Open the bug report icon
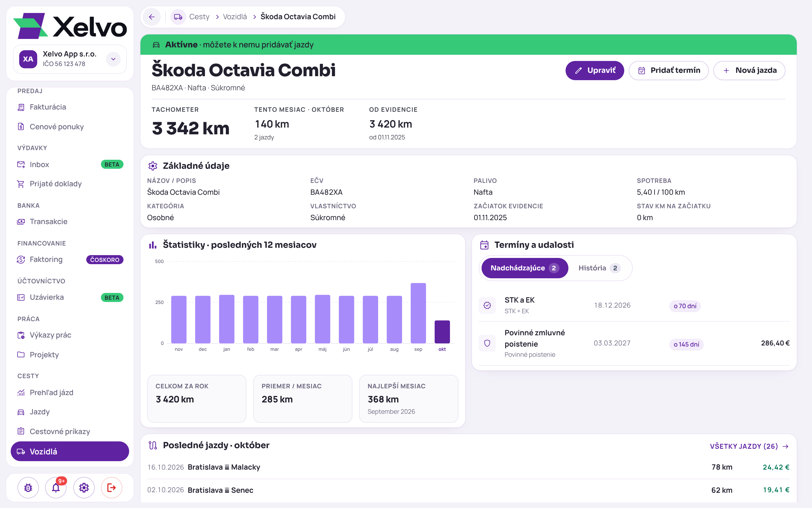Image resolution: width=812 pixels, height=508 pixels. tap(28, 487)
